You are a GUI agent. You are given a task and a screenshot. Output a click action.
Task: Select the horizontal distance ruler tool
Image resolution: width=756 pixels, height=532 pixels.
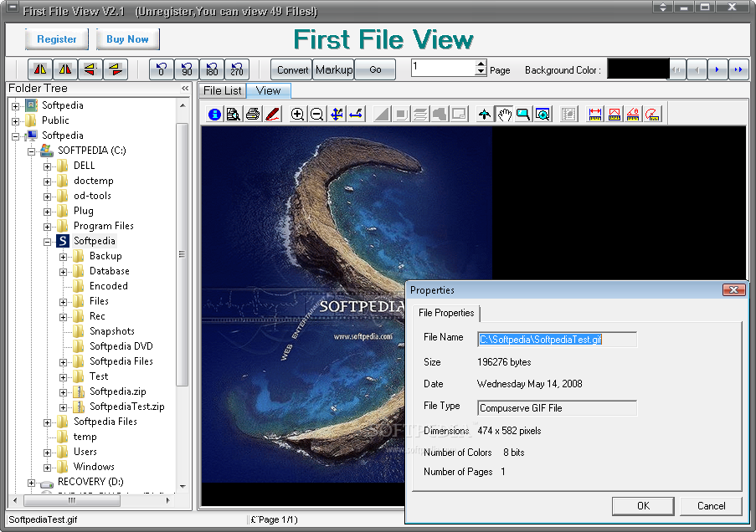point(595,115)
